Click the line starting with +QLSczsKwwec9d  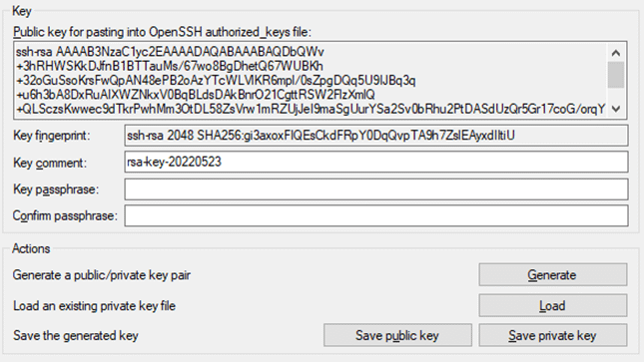pos(311,109)
